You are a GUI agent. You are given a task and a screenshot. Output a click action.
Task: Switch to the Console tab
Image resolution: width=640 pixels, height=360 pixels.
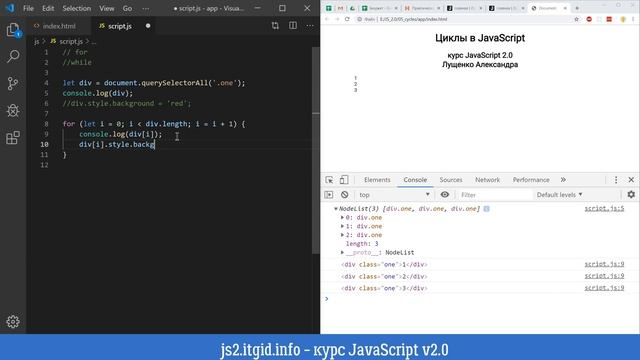point(415,180)
